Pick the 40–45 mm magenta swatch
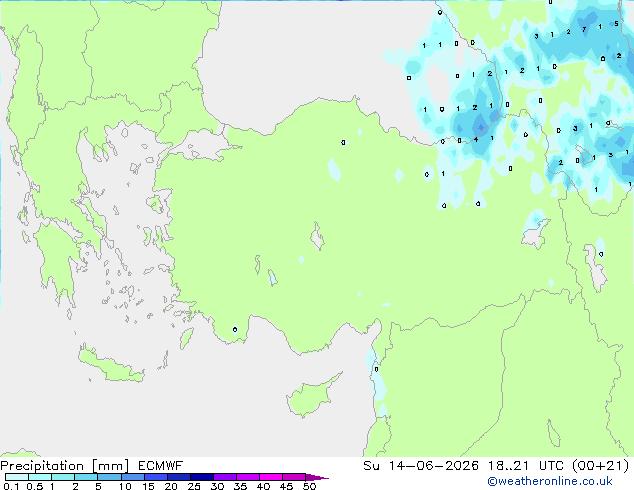The height and width of the screenshot is (490, 634). tap(271, 477)
